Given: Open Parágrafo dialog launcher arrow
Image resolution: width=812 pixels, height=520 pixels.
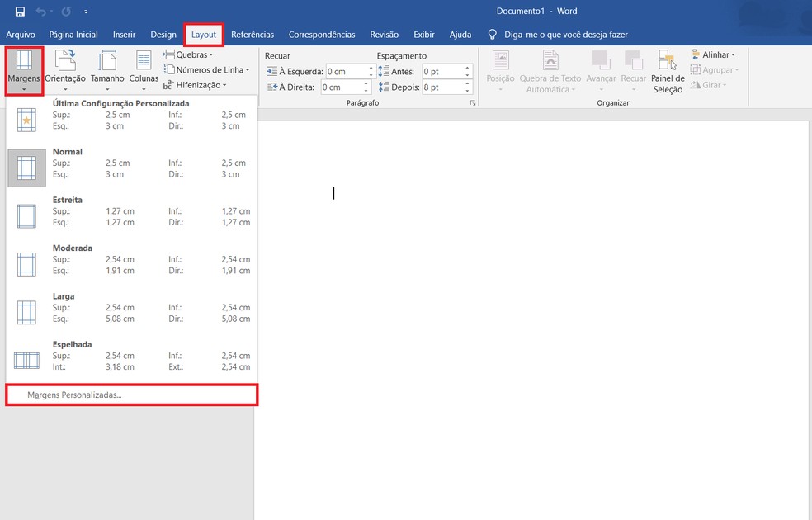Looking at the screenshot, I should click(x=472, y=103).
